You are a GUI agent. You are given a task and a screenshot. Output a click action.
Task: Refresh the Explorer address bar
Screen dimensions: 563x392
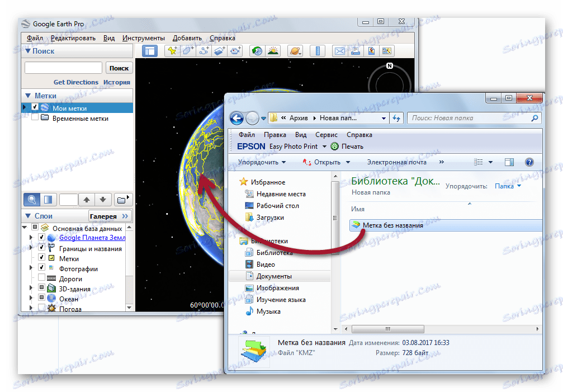[x=396, y=118]
